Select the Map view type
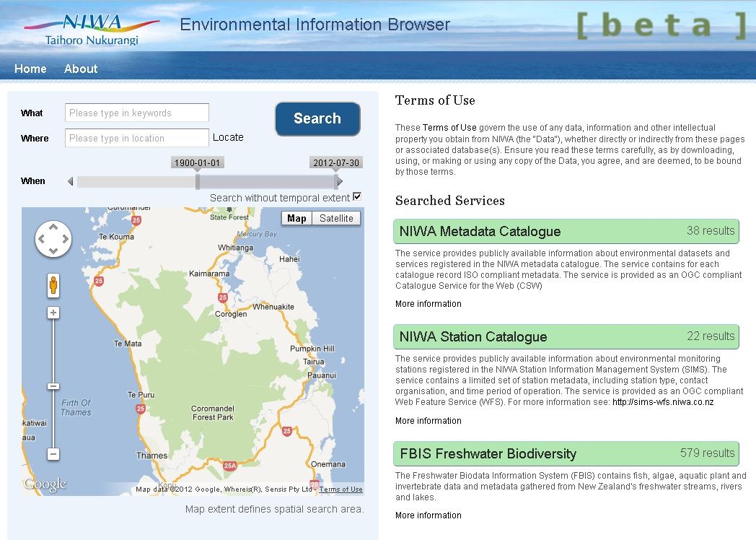 point(296,218)
